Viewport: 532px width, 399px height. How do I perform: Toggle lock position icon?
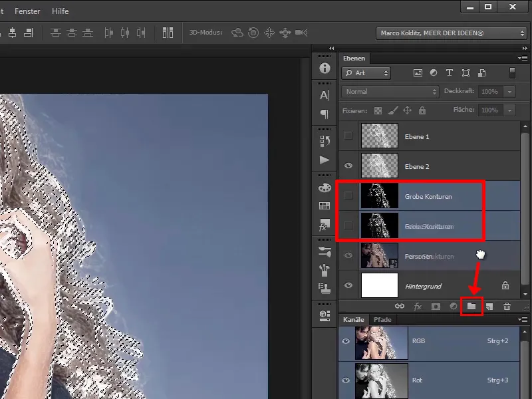coord(407,110)
